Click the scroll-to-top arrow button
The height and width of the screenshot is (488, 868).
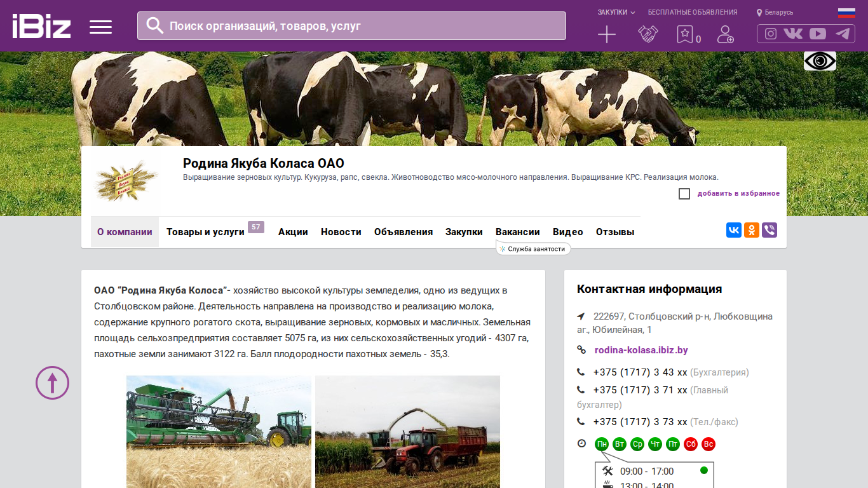[x=52, y=383]
